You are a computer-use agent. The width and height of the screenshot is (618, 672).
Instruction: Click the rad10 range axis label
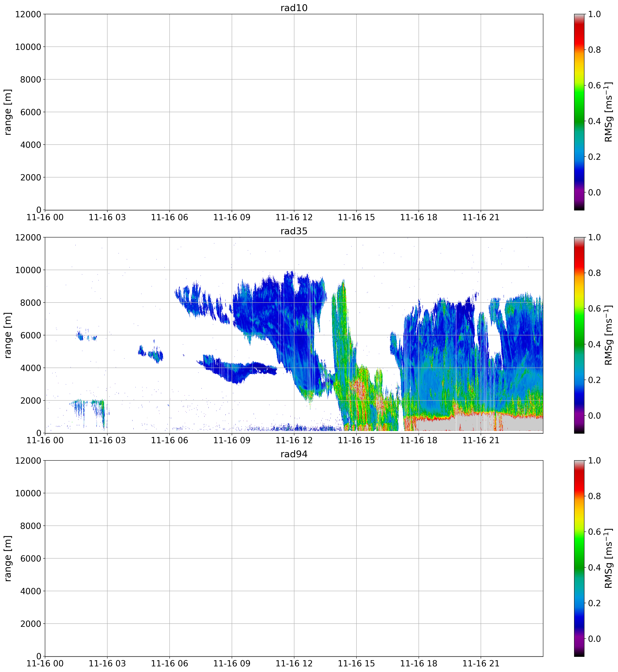[8, 112]
